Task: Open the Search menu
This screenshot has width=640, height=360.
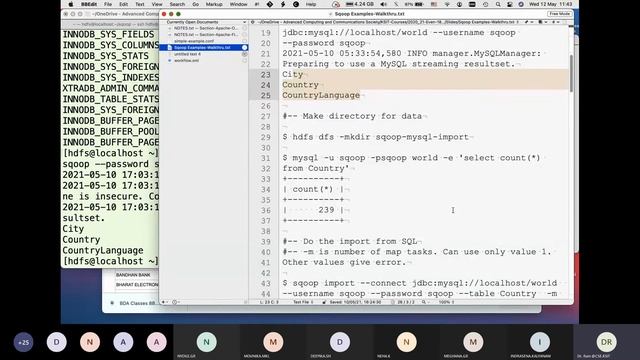Action: [x=177, y=4]
